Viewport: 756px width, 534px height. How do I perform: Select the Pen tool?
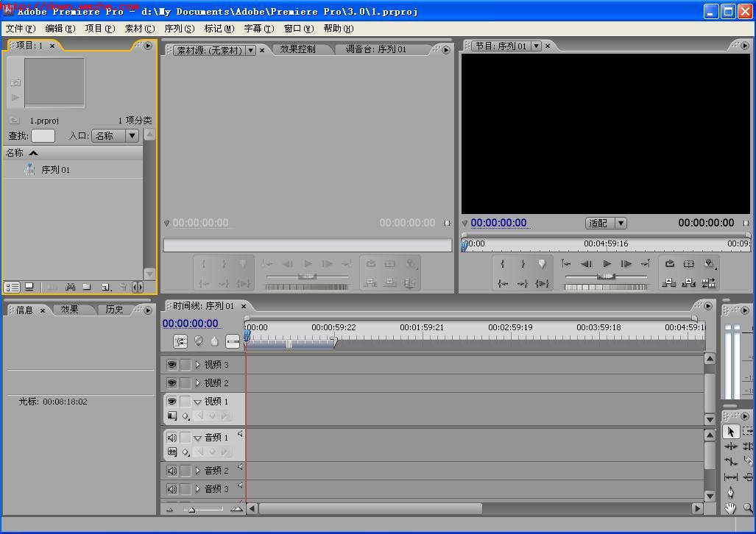click(x=731, y=492)
